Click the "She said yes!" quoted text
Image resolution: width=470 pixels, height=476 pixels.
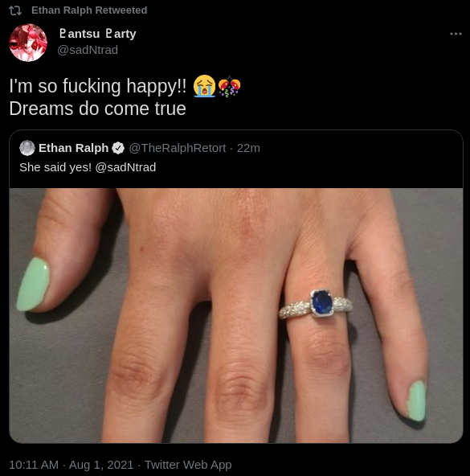coord(55,167)
